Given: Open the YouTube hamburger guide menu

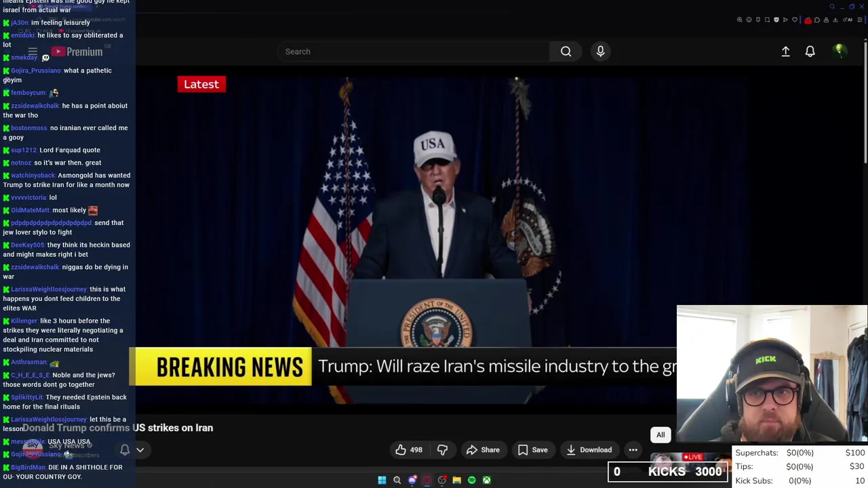Looking at the screenshot, I should pyautogui.click(x=33, y=52).
